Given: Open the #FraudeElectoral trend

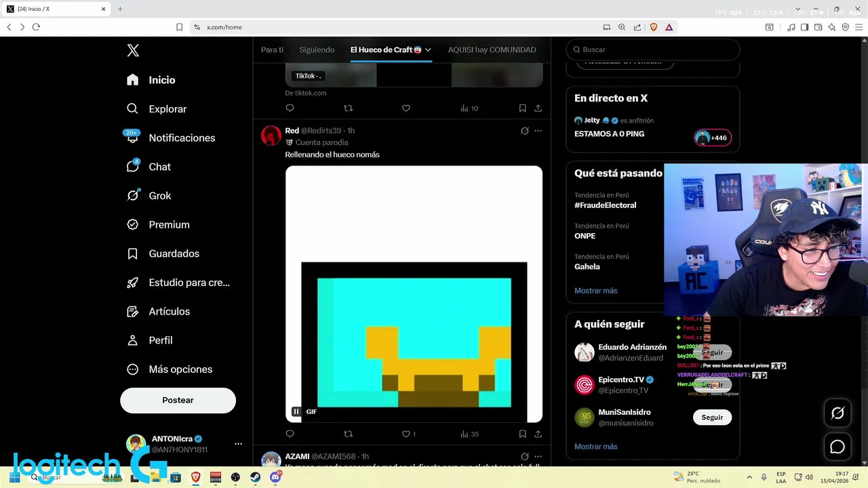Looking at the screenshot, I should coord(605,205).
